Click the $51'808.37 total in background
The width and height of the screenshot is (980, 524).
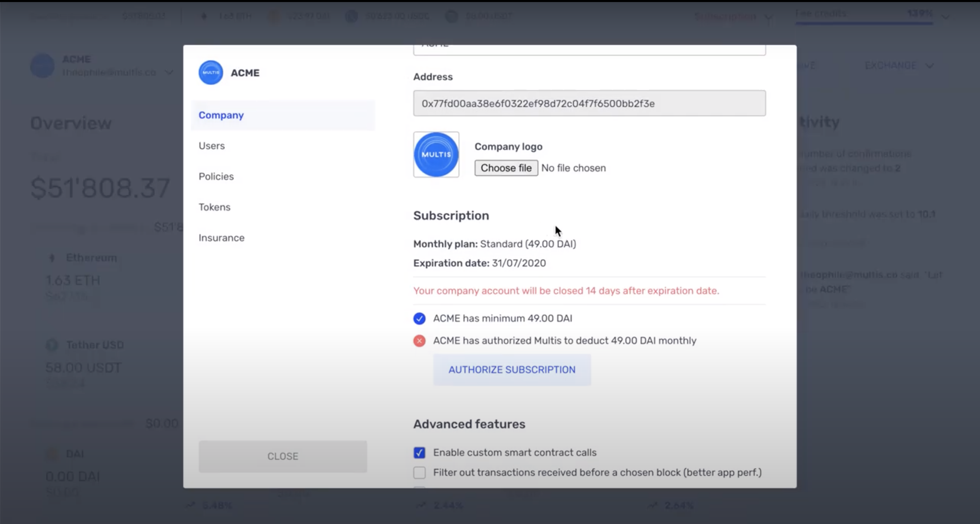pos(100,188)
